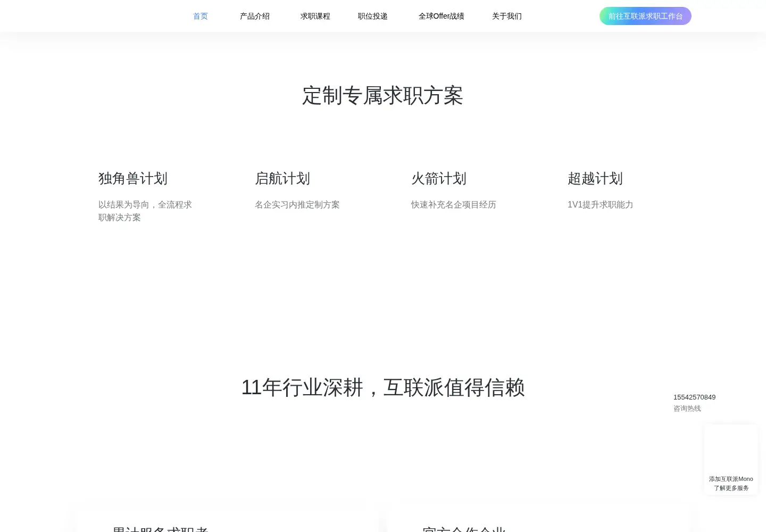
Task: Click the text 1V1提升求职能力
Action: [600, 204]
